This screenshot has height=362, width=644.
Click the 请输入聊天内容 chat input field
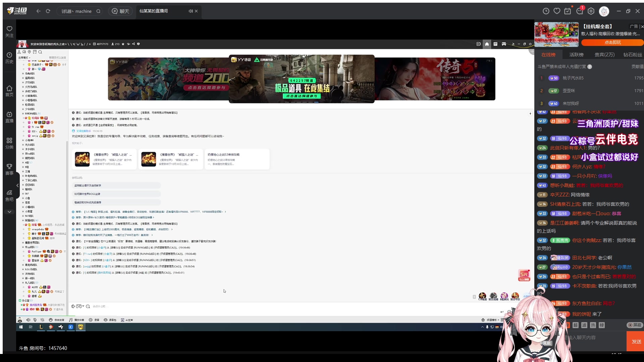point(594,338)
